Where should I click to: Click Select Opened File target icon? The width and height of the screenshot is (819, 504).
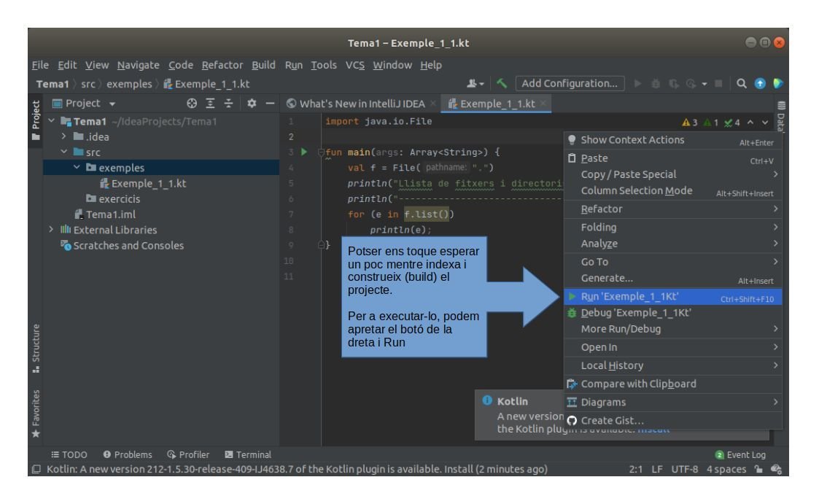point(192,104)
